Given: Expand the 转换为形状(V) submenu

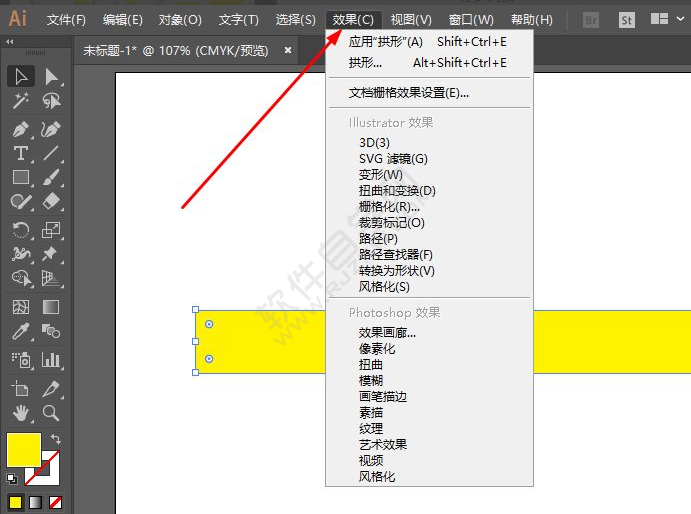Looking at the screenshot, I should click(x=429, y=271).
